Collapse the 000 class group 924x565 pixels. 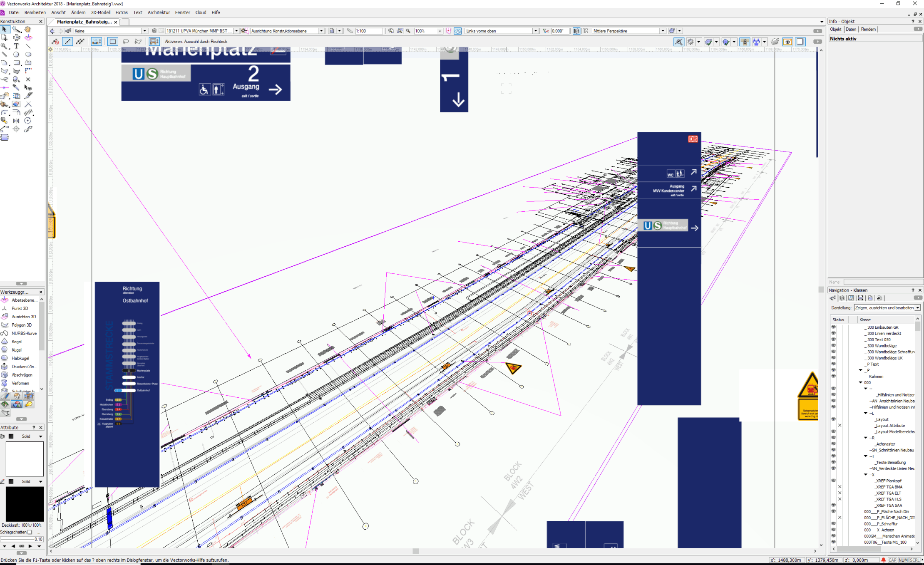coord(860,382)
